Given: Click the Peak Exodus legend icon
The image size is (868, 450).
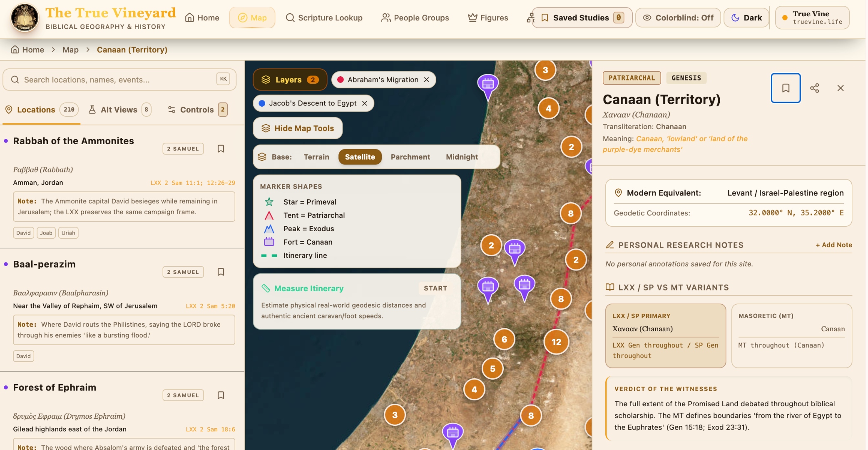Looking at the screenshot, I should tap(269, 229).
